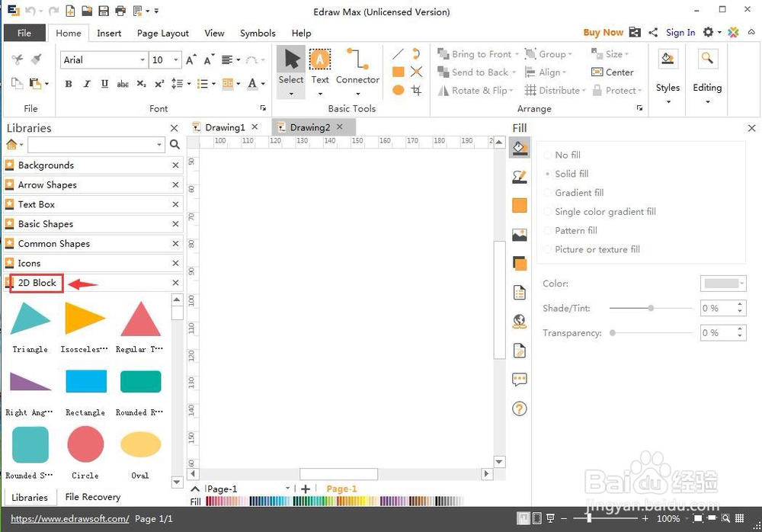Adjust the zoom slider in status bar
This screenshot has width=762, height=532.
point(589,518)
